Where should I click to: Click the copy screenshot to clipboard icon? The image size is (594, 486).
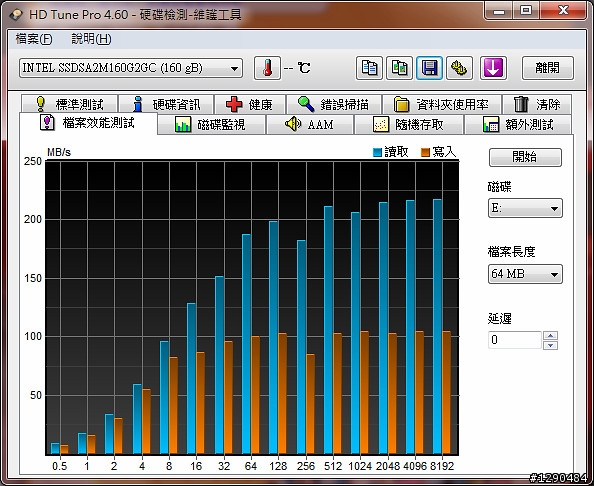pos(399,68)
